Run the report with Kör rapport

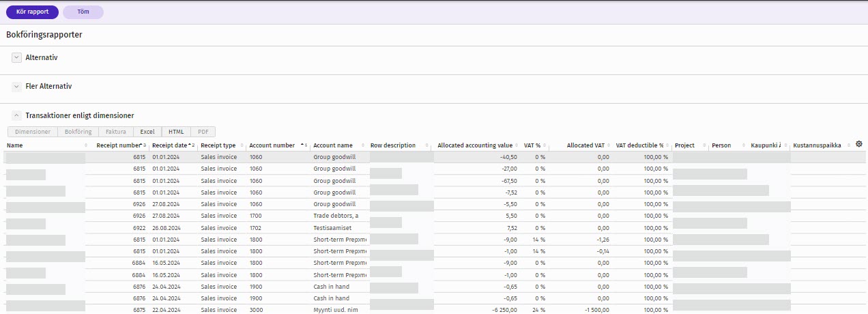[32, 12]
